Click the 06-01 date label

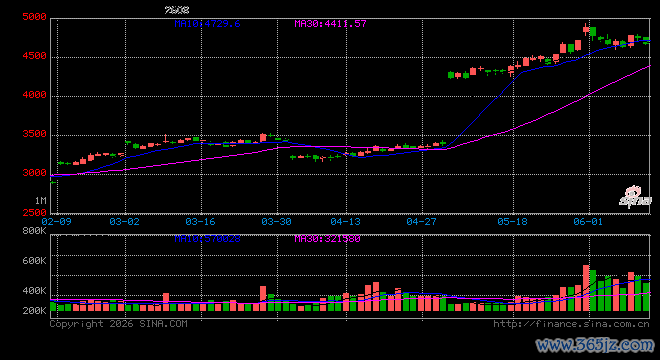coord(588,221)
